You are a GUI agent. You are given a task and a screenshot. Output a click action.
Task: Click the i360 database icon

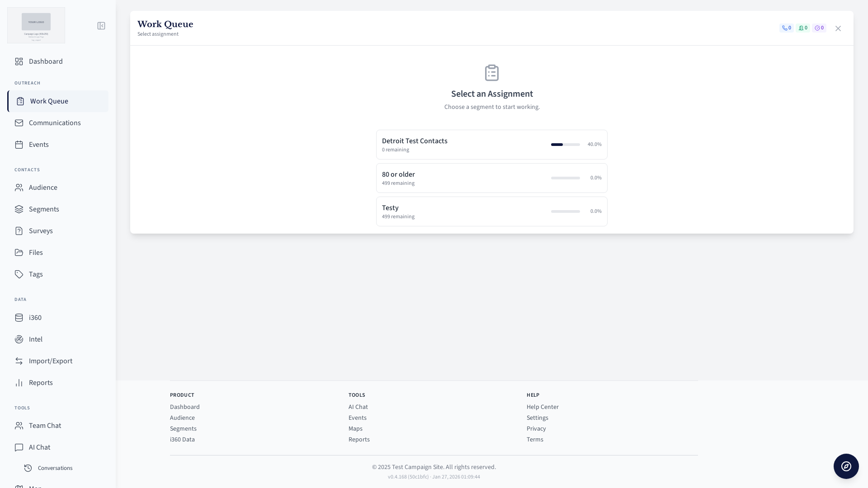(x=19, y=318)
